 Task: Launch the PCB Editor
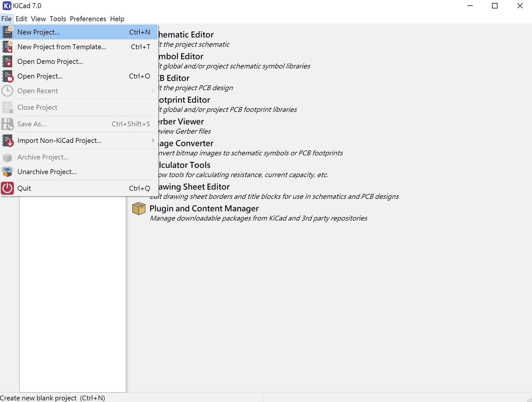tap(174, 78)
